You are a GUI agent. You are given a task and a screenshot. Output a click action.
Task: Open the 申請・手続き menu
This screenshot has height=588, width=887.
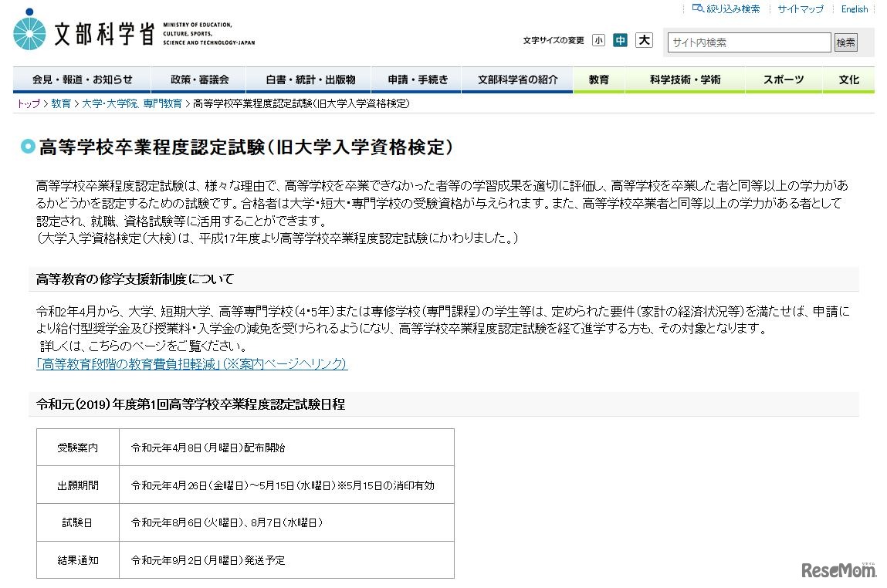418,79
